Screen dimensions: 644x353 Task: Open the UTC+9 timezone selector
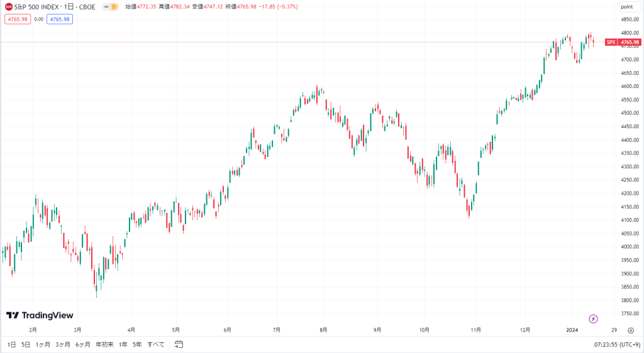pos(617,344)
